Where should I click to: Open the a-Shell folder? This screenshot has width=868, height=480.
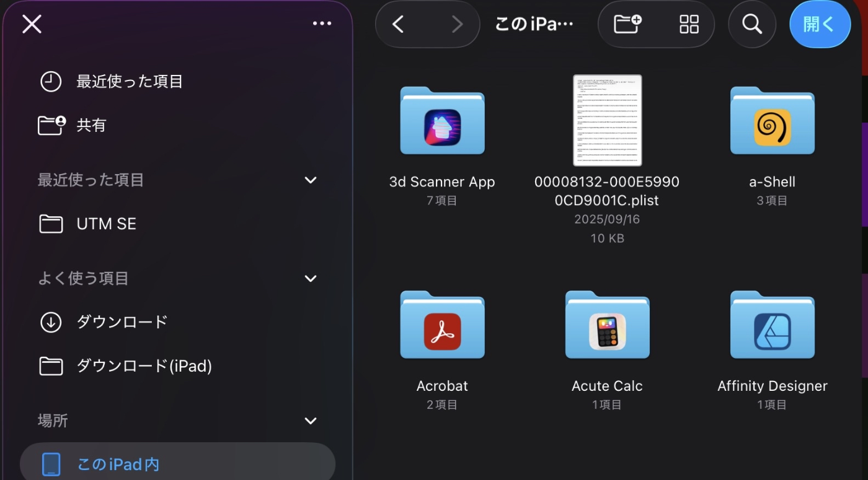click(x=773, y=121)
